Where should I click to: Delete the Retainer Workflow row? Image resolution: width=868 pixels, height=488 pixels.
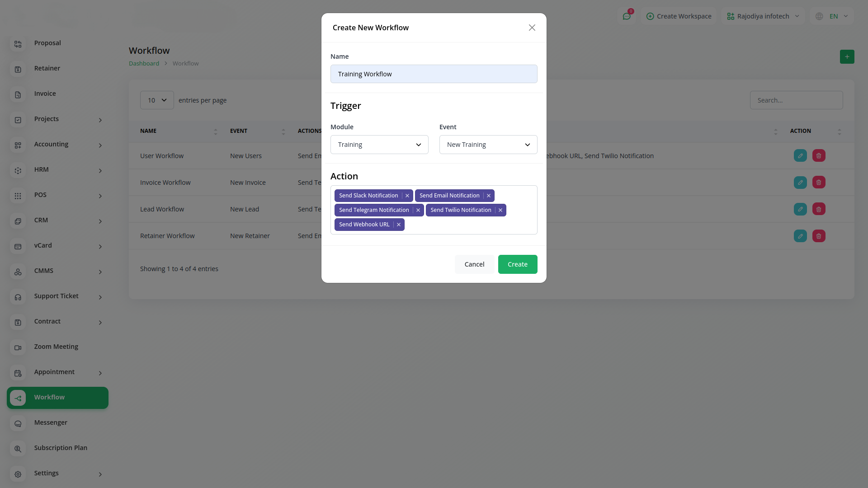pyautogui.click(x=819, y=236)
